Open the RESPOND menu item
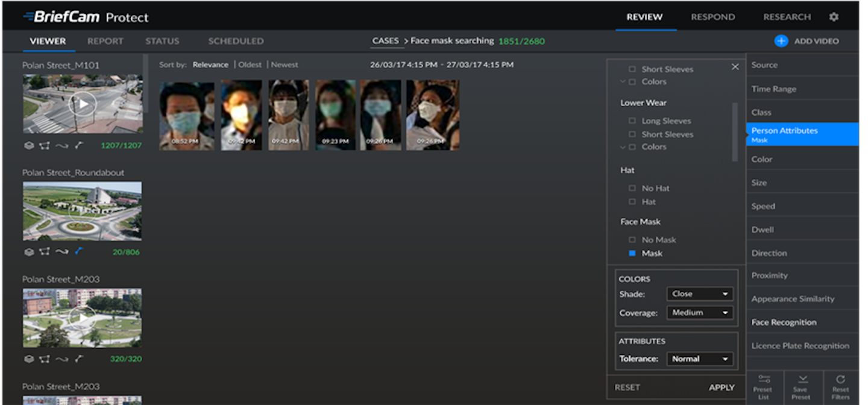This screenshot has height=405, width=868. coord(713,17)
